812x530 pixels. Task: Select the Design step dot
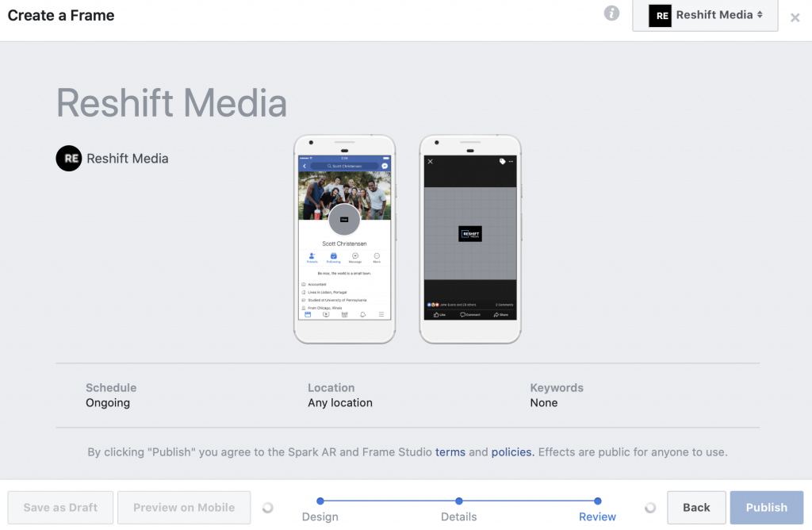(x=320, y=501)
